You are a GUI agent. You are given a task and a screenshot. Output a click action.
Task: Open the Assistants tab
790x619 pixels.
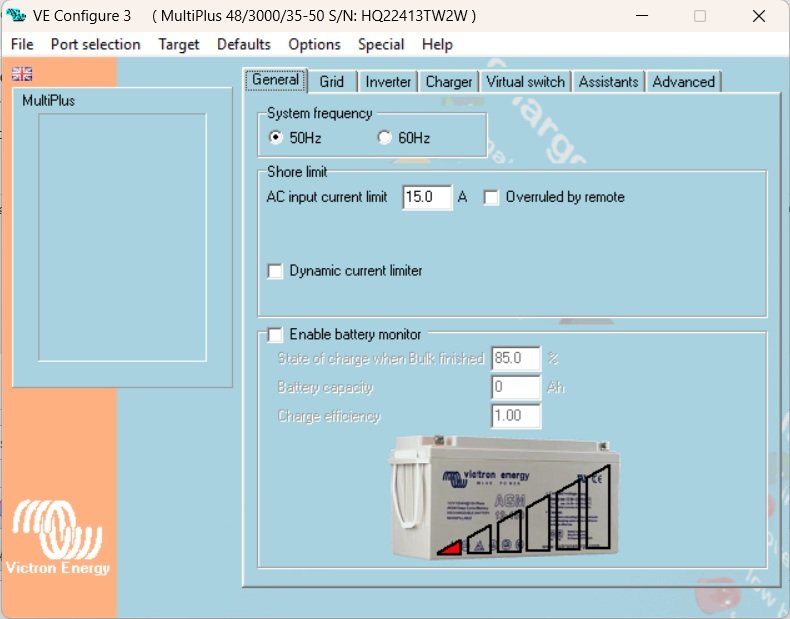(608, 82)
